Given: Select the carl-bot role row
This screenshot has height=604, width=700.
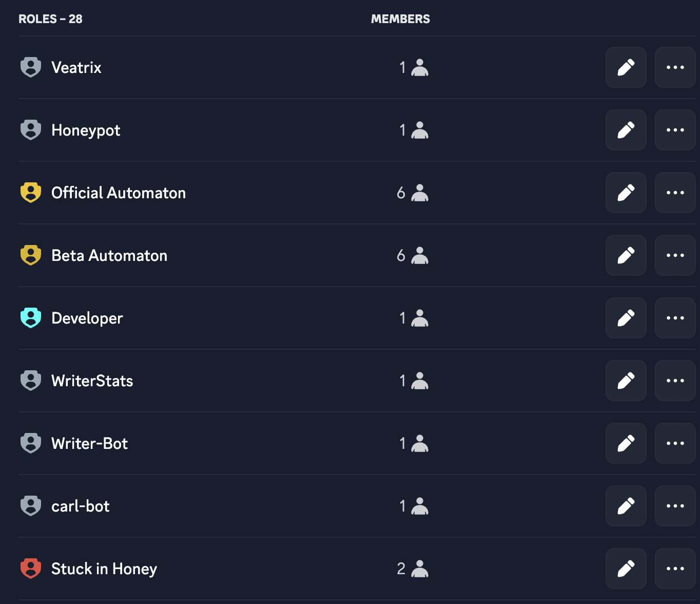Looking at the screenshot, I should point(80,506).
